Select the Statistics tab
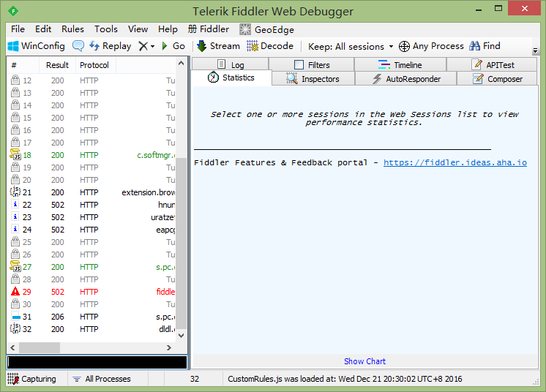Image resolution: width=546 pixels, height=392 pixels. point(231,78)
